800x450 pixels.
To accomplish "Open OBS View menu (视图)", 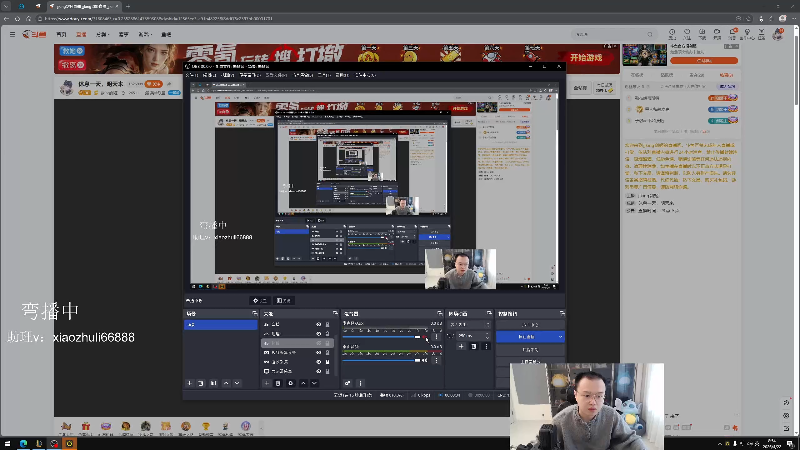I will pos(228,75).
